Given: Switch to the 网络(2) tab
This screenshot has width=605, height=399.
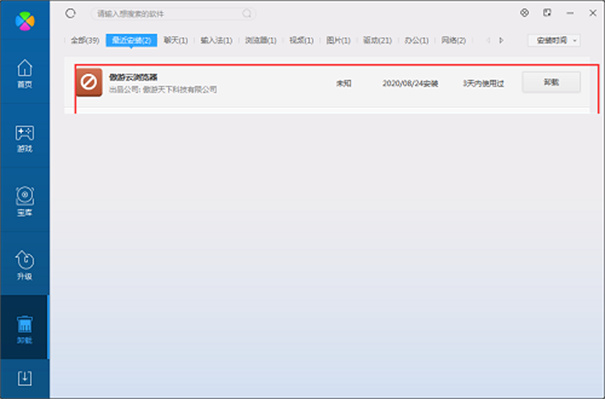Looking at the screenshot, I should coord(453,40).
